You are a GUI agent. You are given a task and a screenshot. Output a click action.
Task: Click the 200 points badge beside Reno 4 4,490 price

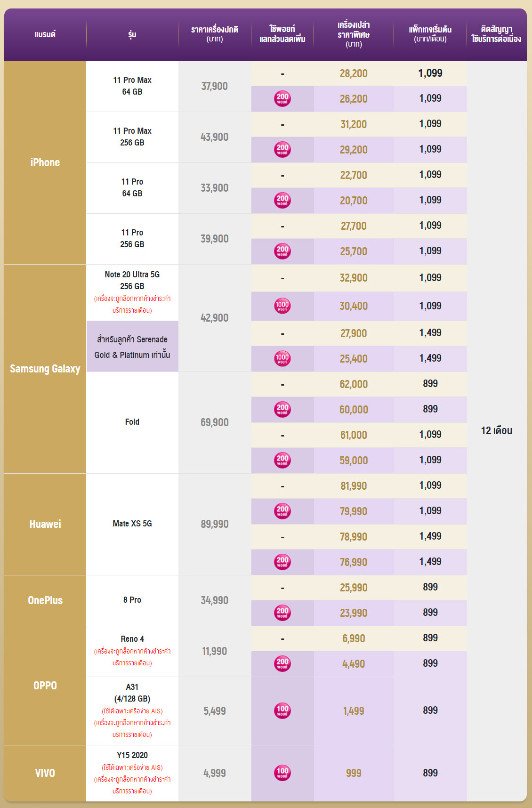coord(282,663)
